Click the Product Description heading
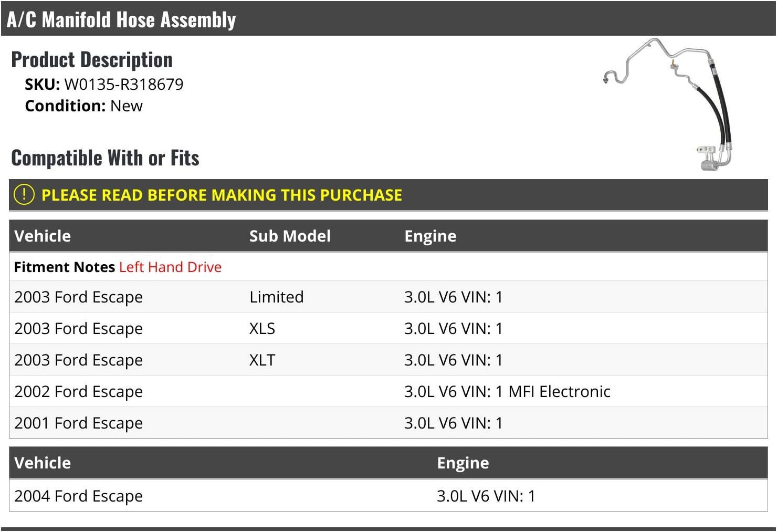 tap(92, 60)
